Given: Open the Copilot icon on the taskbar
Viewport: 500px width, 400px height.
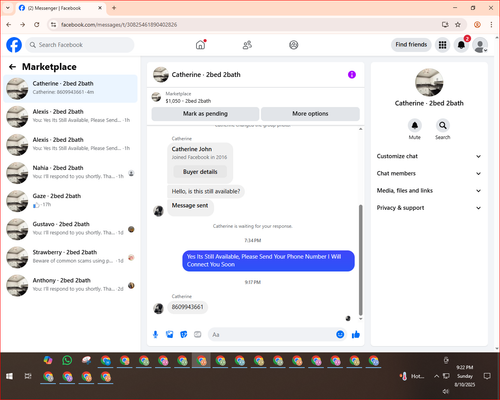Looking at the screenshot, I should click(48, 360).
